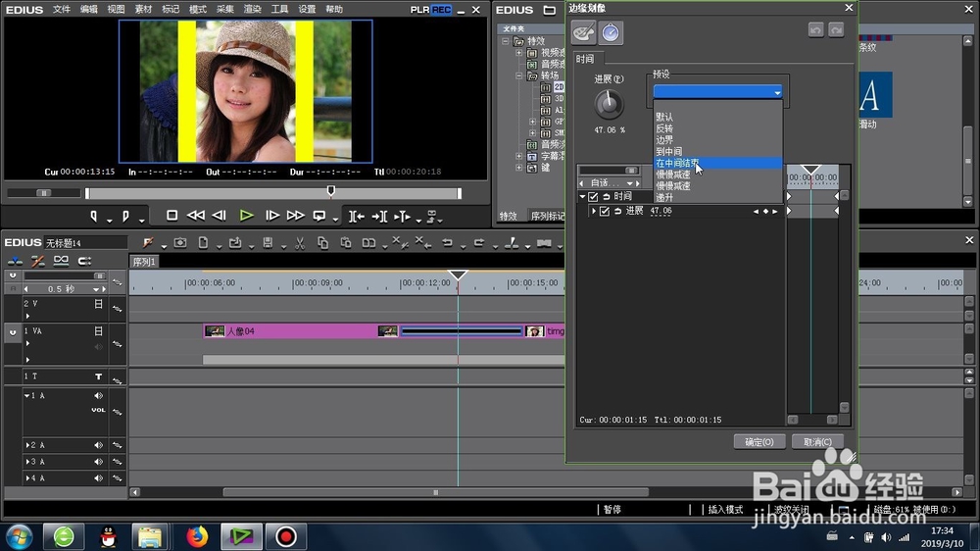Open the 编辑 menu
Image resolution: width=980 pixels, height=551 pixels.
pos(89,10)
